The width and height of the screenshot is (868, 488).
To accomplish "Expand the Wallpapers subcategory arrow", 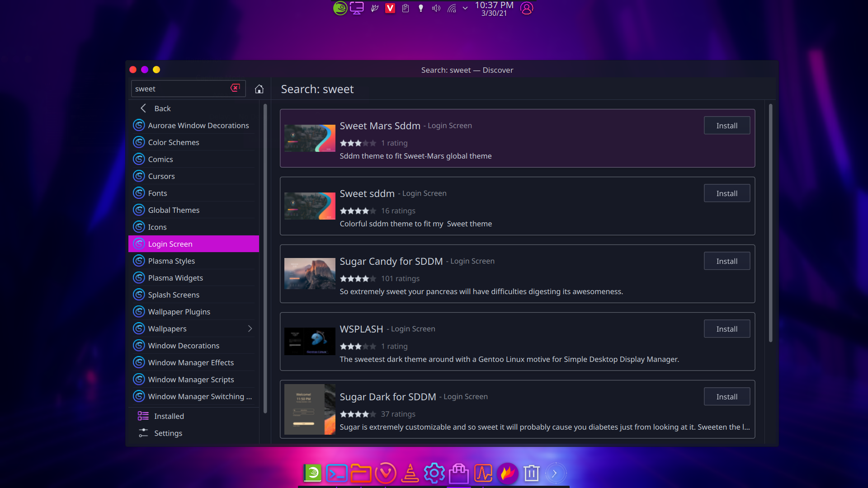I will 250,328.
